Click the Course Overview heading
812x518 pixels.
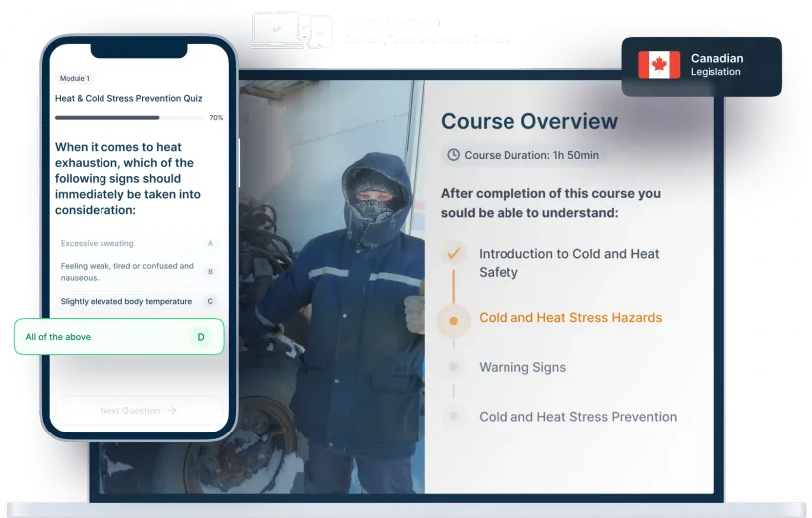529,121
